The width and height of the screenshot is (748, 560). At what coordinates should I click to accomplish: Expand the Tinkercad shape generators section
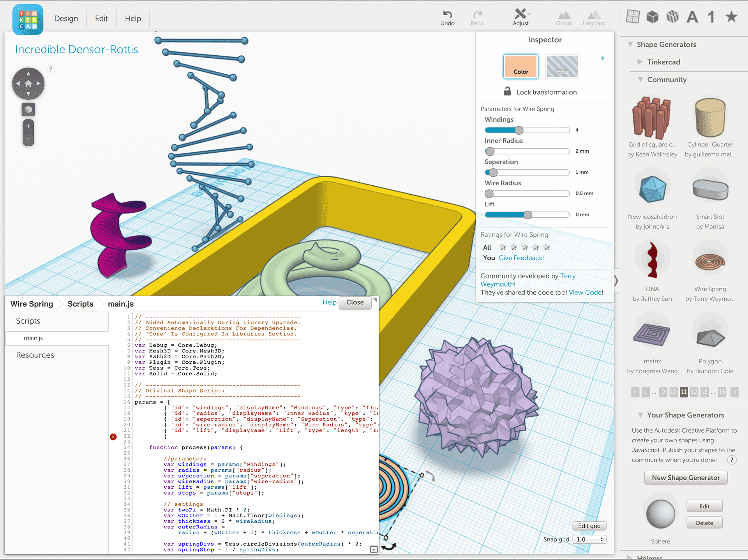click(x=640, y=62)
